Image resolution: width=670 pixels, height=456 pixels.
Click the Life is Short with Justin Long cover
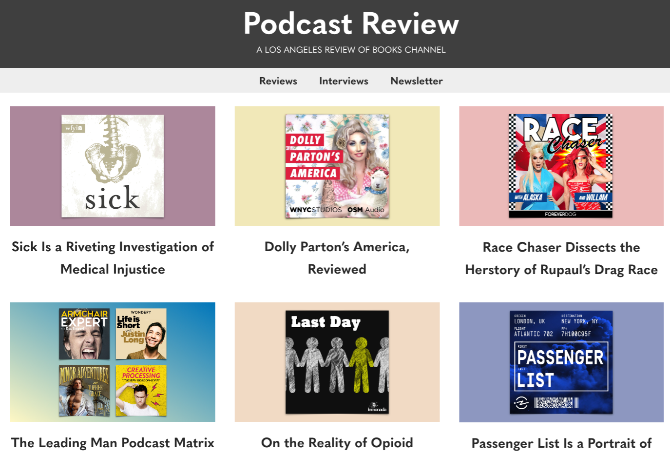141,334
